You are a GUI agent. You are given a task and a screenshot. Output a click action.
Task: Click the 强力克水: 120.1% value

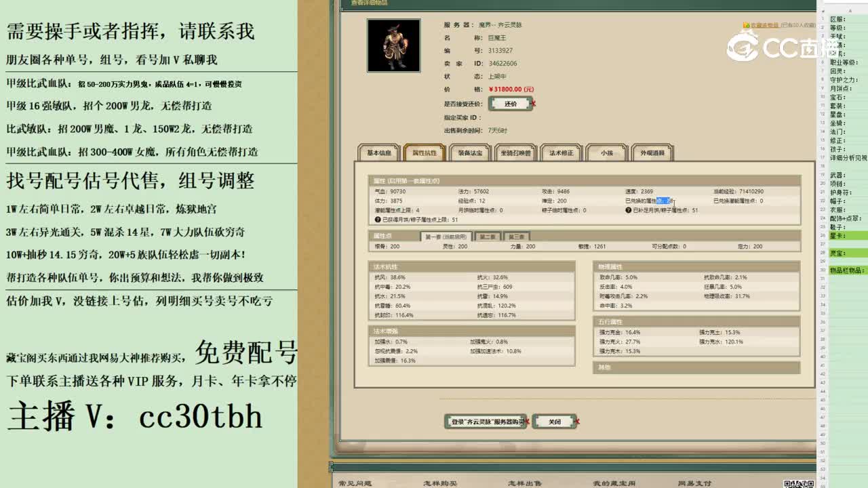coord(722,342)
